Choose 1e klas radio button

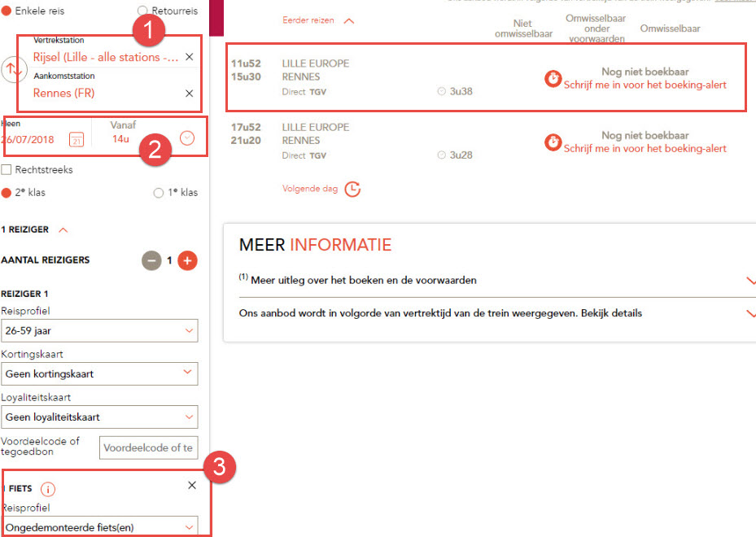pyautogui.click(x=159, y=193)
